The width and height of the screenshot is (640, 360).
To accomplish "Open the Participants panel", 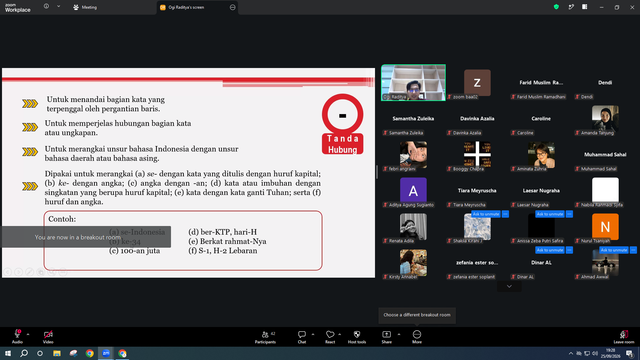I will pos(266,337).
